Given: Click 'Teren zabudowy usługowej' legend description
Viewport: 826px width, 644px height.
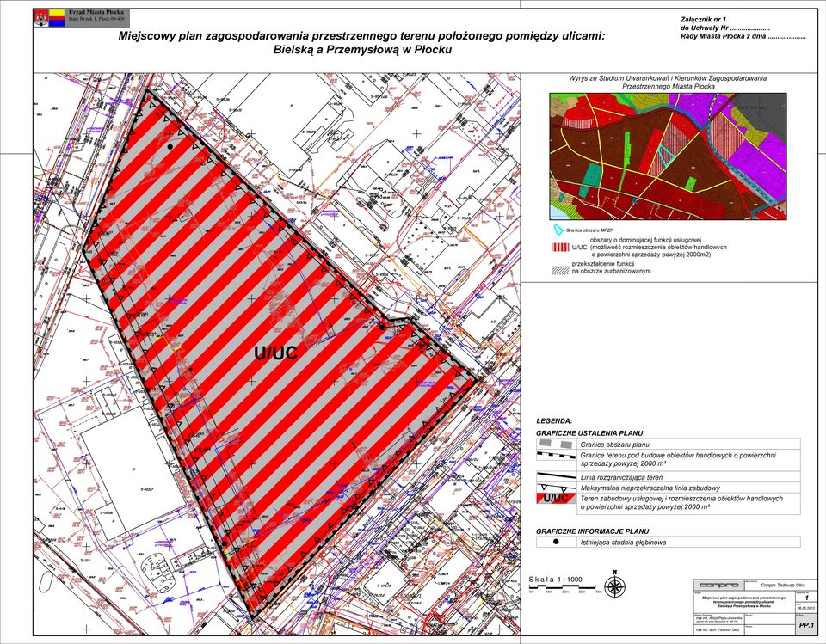Looking at the screenshot, I should 681,502.
